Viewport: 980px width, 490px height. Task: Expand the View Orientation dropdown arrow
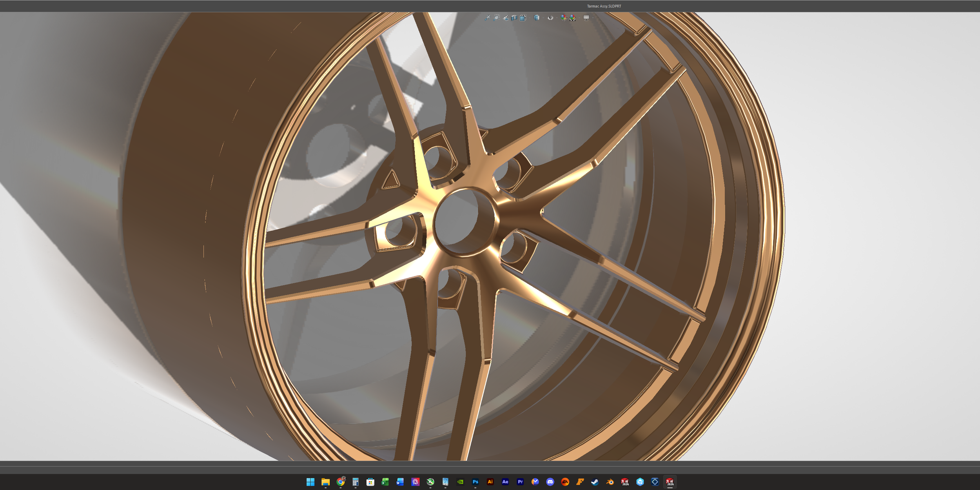pyautogui.click(x=529, y=18)
